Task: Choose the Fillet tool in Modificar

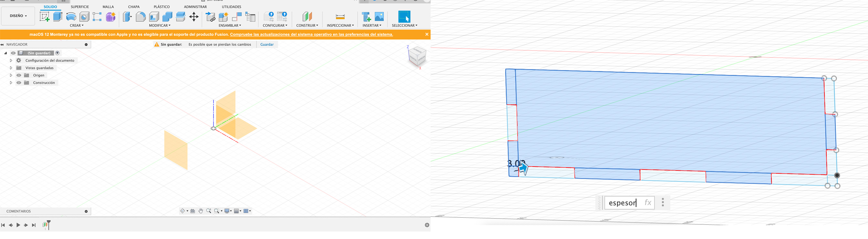Action: (x=141, y=16)
